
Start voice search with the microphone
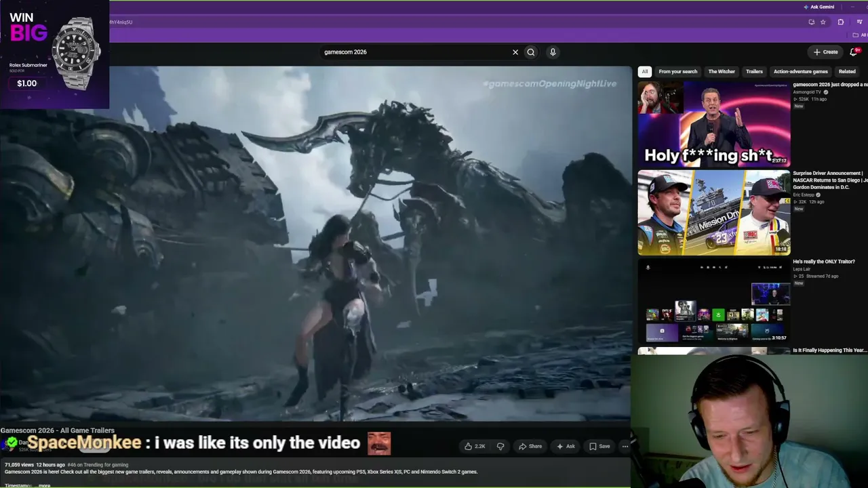(x=553, y=52)
